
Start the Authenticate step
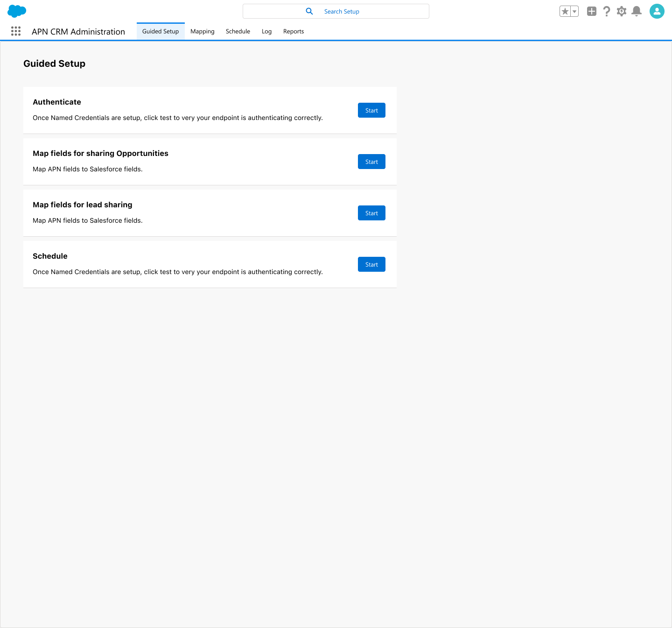pyautogui.click(x=371, y=110)
